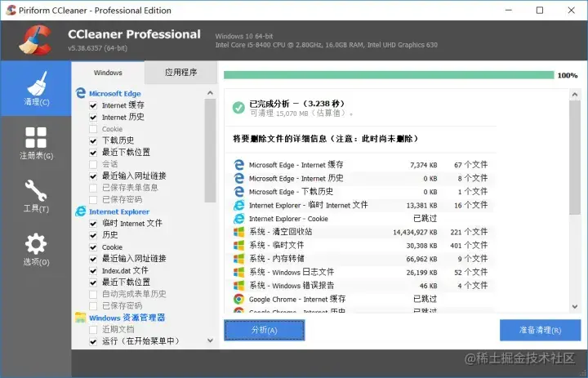
Task: Select result row 系统 - 临时文件
Action: (x=360, y=246)
